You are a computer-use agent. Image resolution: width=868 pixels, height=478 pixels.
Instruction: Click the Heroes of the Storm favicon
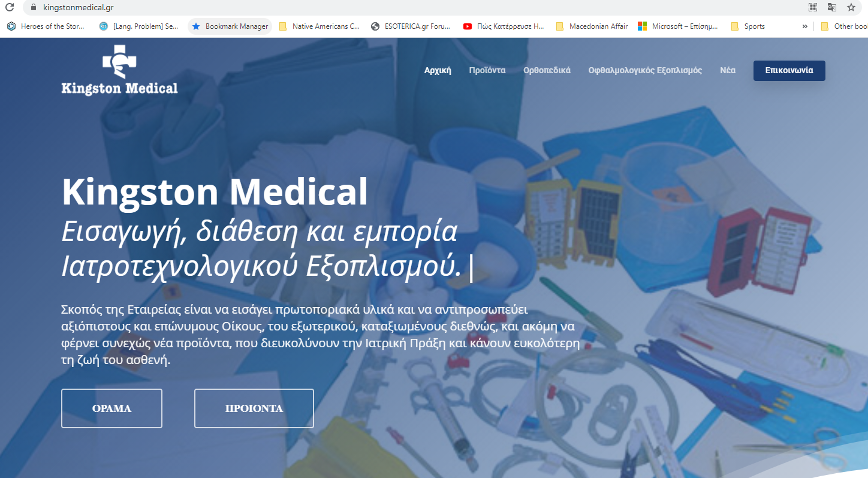(11, 26)
